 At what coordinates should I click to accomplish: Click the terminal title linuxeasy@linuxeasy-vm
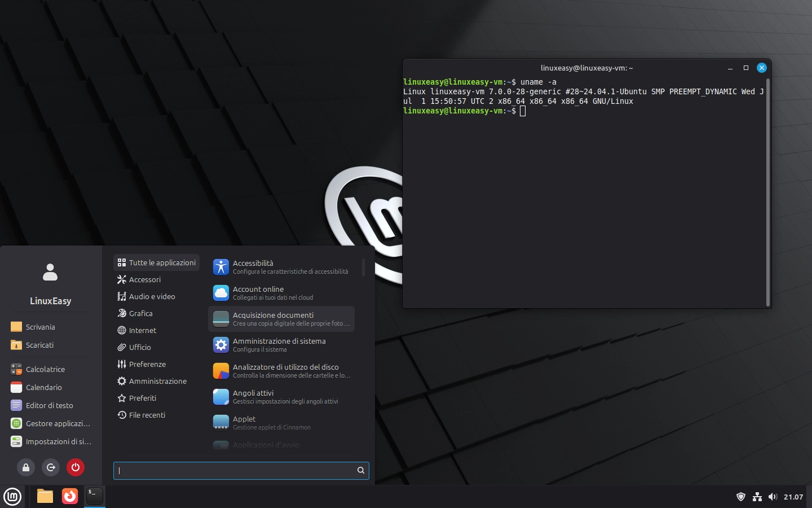click(586, 68)
